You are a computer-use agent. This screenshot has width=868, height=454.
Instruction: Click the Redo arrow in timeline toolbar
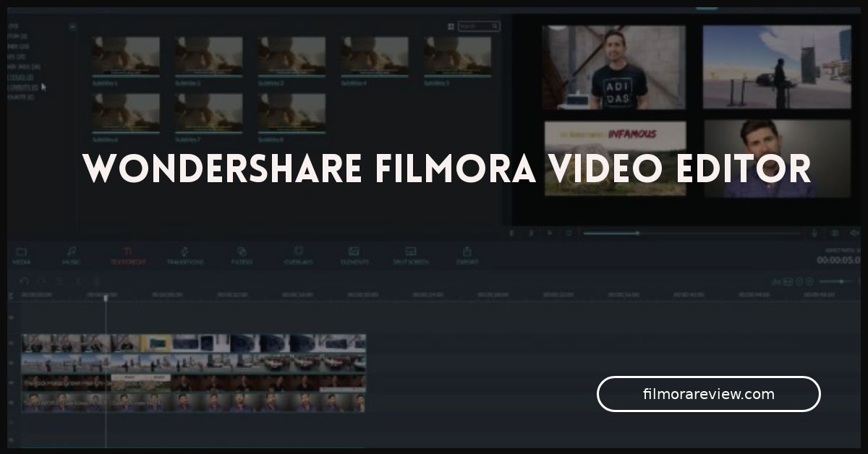[x=42, y=281]
